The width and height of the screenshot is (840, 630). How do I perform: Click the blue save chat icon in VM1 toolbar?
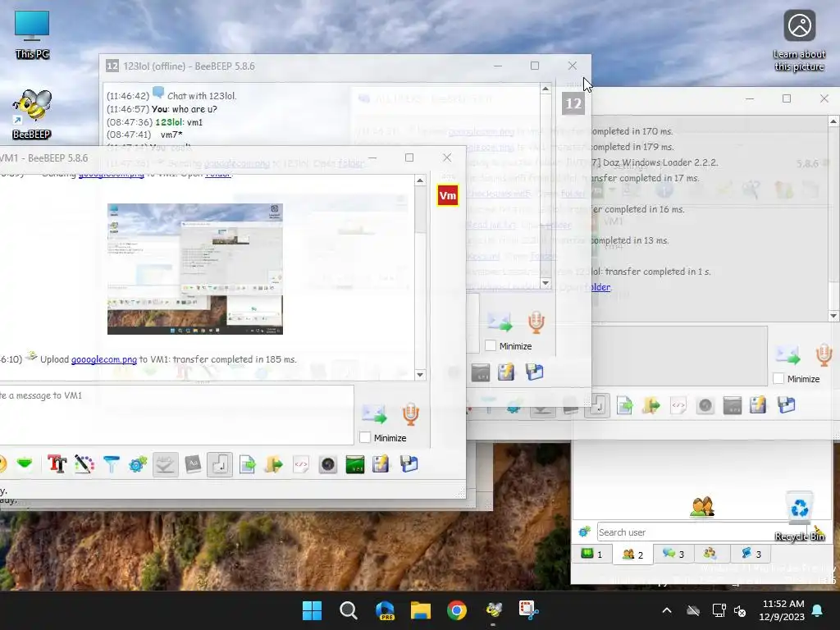409,464
